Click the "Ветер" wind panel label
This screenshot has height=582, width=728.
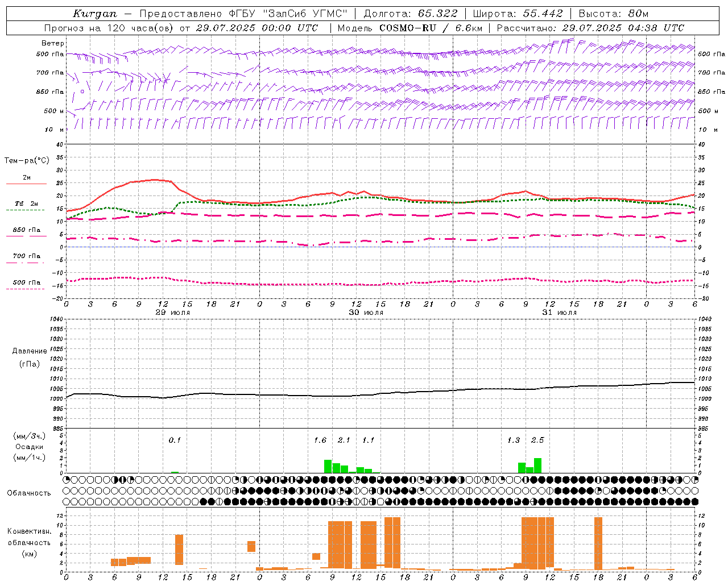click(52, 43)
